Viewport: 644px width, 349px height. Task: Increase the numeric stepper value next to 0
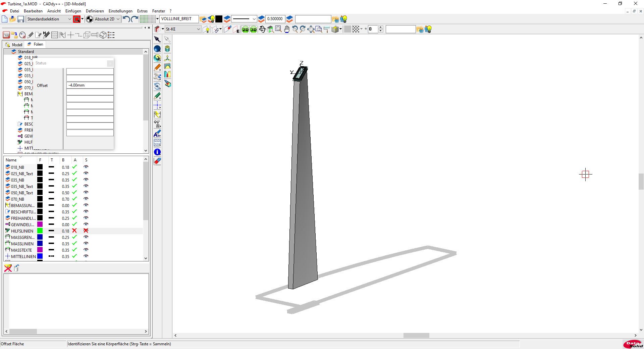pyautogui.click(x=380, y=28)
